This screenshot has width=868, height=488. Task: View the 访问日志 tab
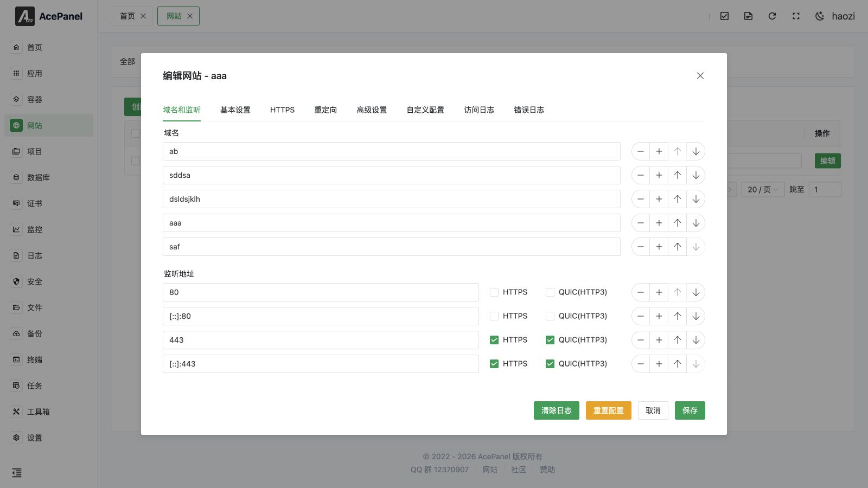479,110
